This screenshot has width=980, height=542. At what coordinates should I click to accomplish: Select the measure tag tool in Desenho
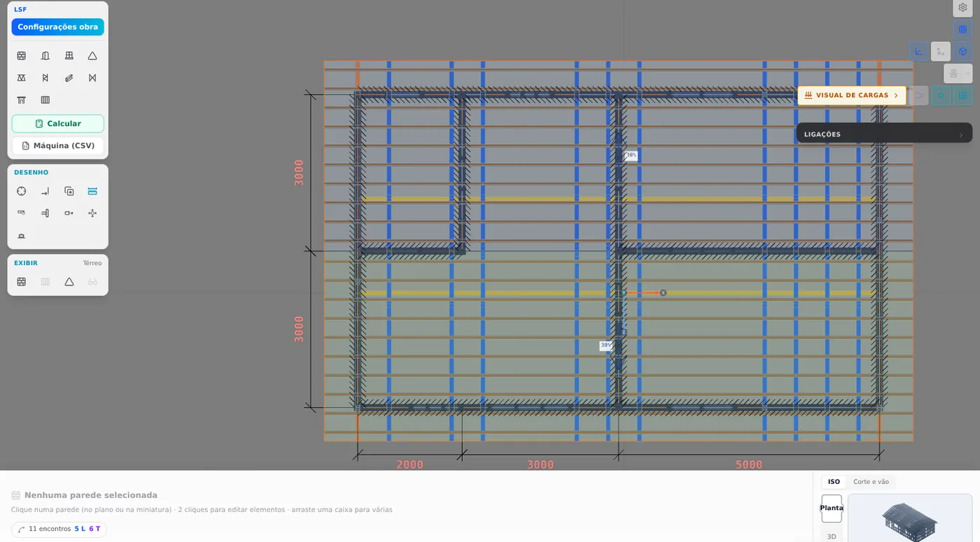click(x=22, y=213)
